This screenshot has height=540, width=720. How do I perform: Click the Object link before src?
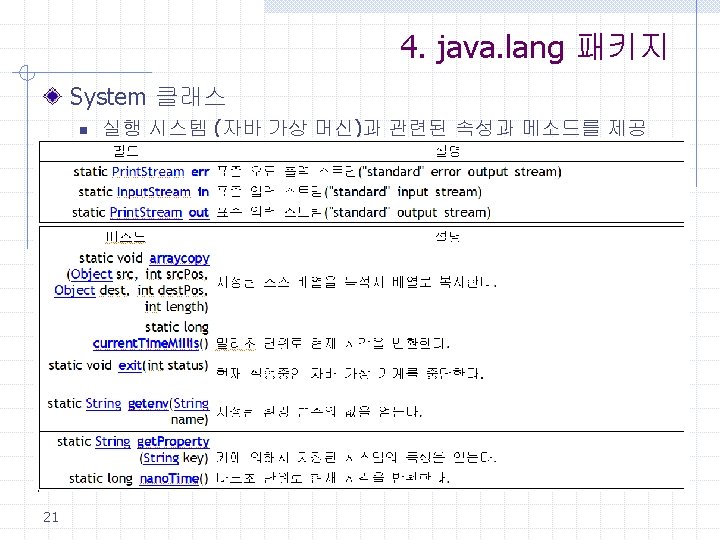click(x=91, y=275)
